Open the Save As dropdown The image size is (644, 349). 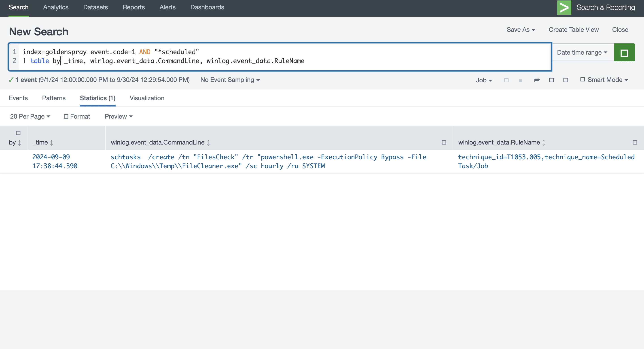pos(521,30)
